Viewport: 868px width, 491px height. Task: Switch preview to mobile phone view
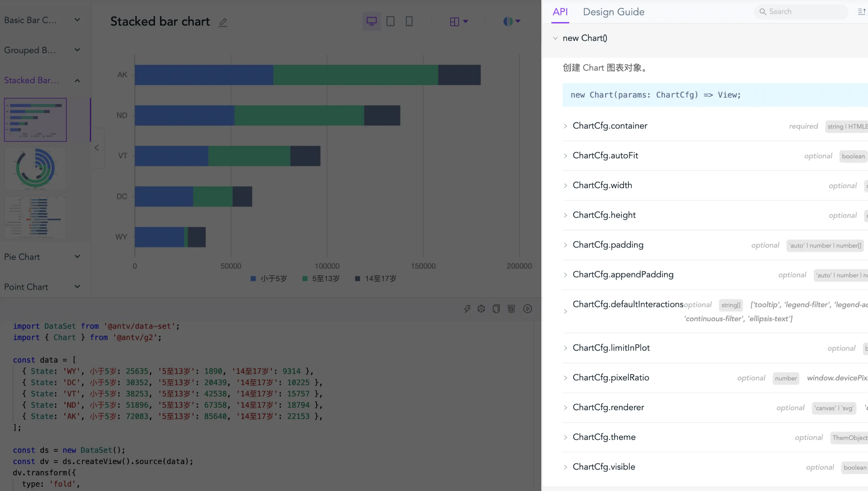tap(409, 21)
